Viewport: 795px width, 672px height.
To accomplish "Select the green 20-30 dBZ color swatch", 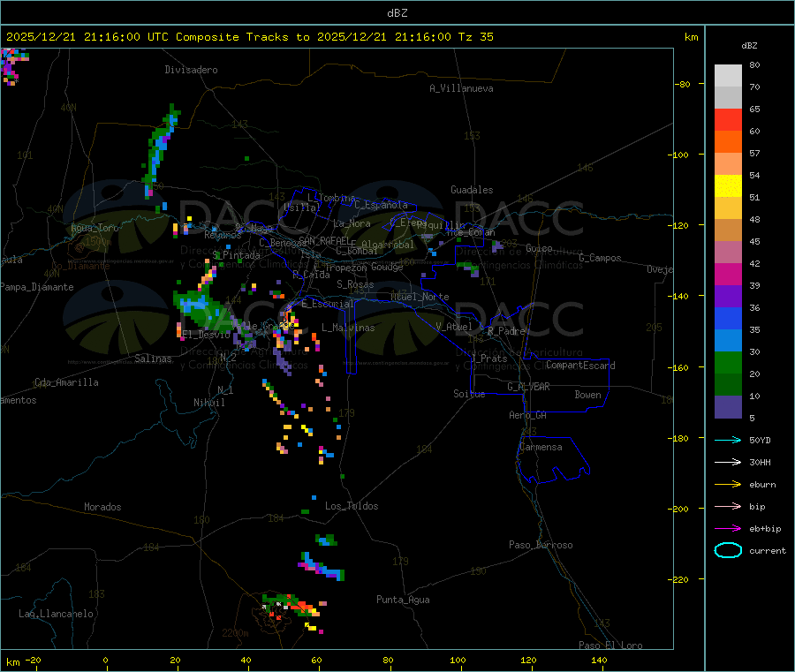I will (728, 362).
